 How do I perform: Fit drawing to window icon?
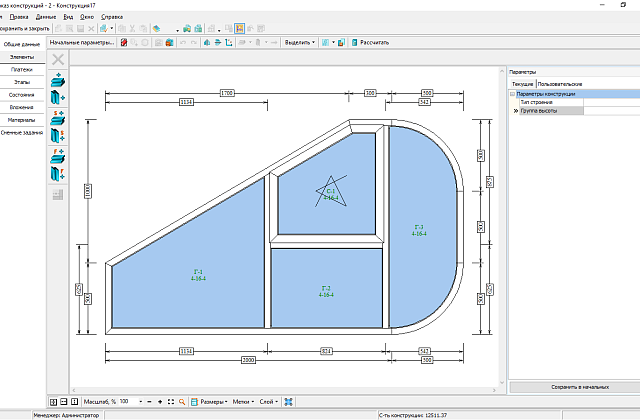click(x=171, y=402)
